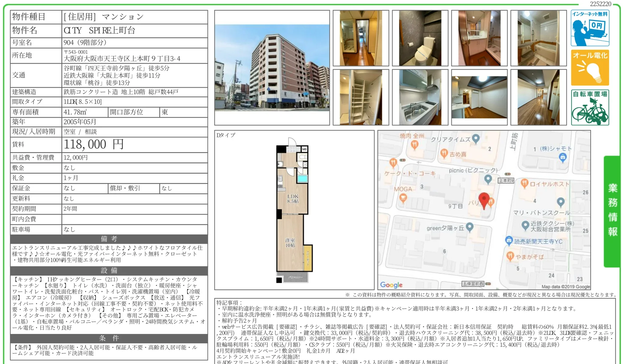
Task: Click the クリアタイムズ map pin
Action: pyautogui.click(x=476, y=139)
